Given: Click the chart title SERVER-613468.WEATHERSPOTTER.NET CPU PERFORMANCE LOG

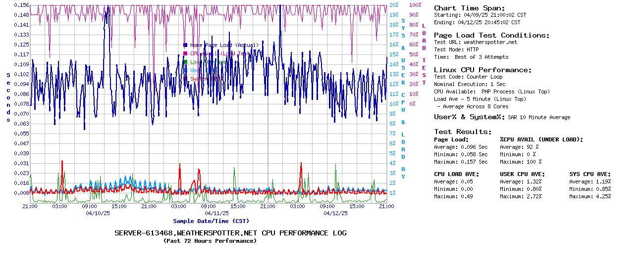Looking at the screenshot, I should click(x=230, y=233).
